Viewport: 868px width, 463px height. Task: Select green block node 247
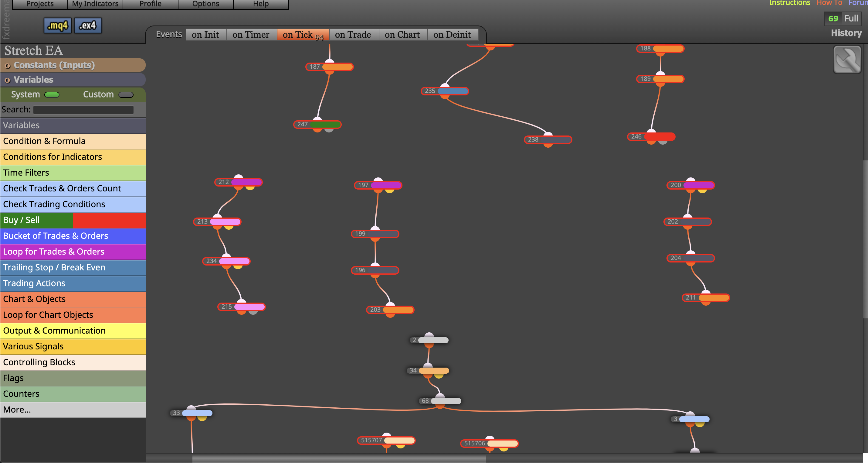pyautogui.click(x=317, y=125)
